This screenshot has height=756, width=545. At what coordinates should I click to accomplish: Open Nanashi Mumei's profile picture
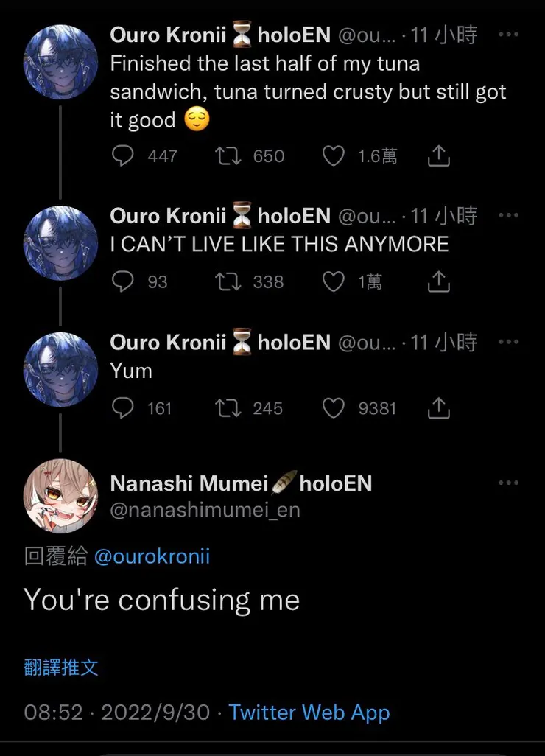tap(60, 495)
